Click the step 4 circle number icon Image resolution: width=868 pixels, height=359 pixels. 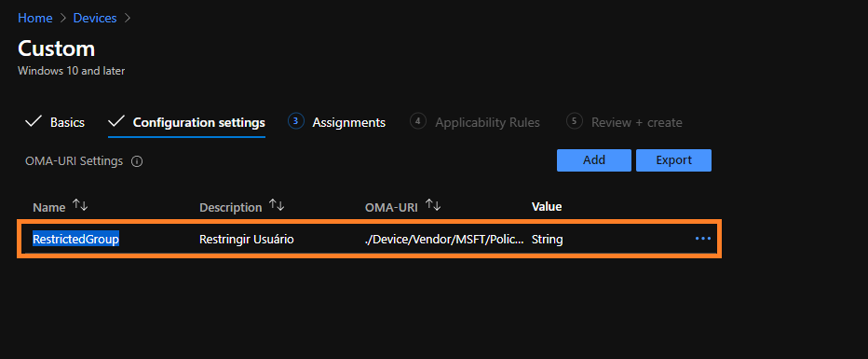(x=418, y=121)
